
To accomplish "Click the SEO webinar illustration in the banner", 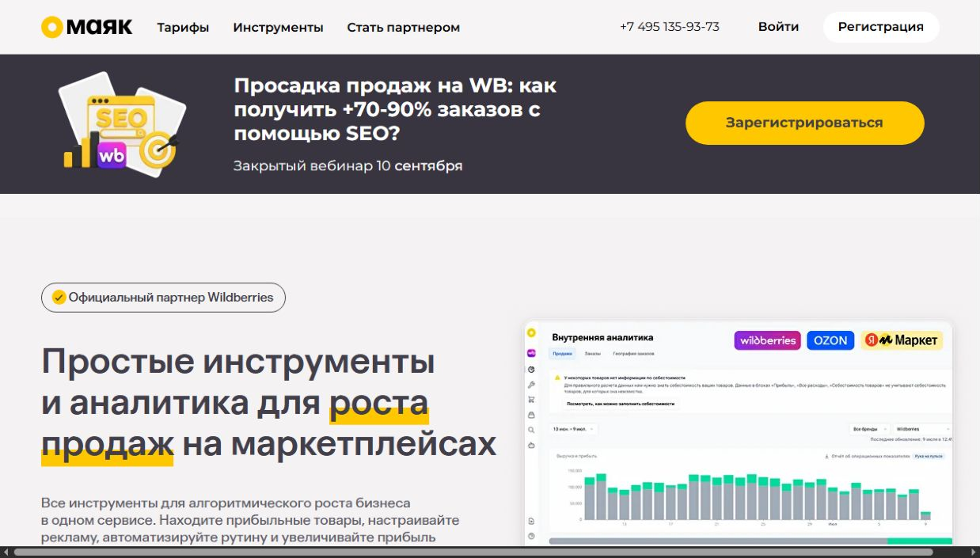I will tap(122, 123).
